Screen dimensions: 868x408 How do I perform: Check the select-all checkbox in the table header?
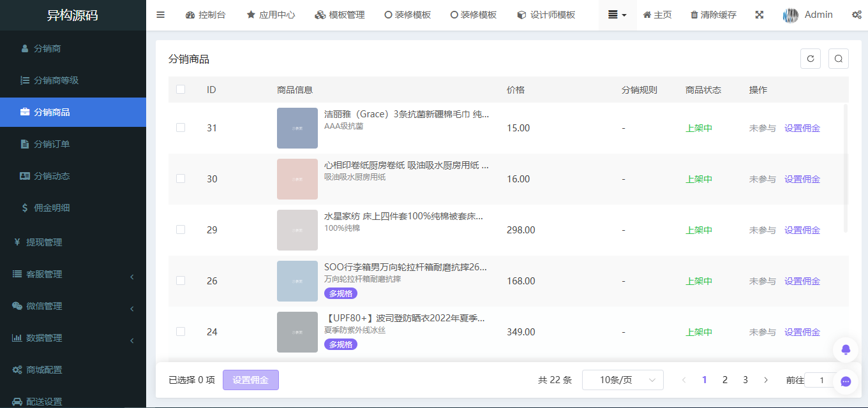tap(181, 89)
